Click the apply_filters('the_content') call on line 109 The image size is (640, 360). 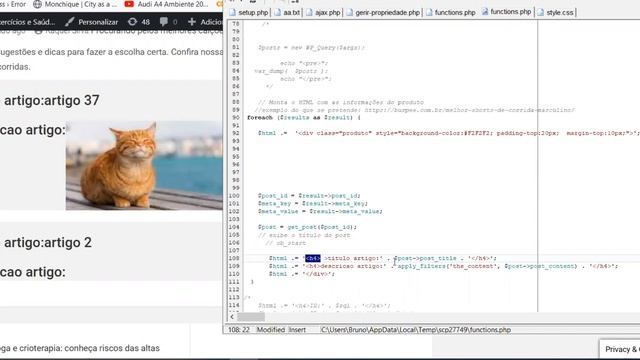[487, 266]
